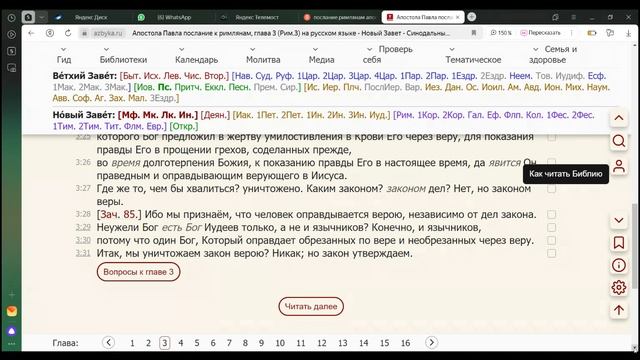Go to chapter 1
Screen dimensions: 640x360
click(132, 343)
